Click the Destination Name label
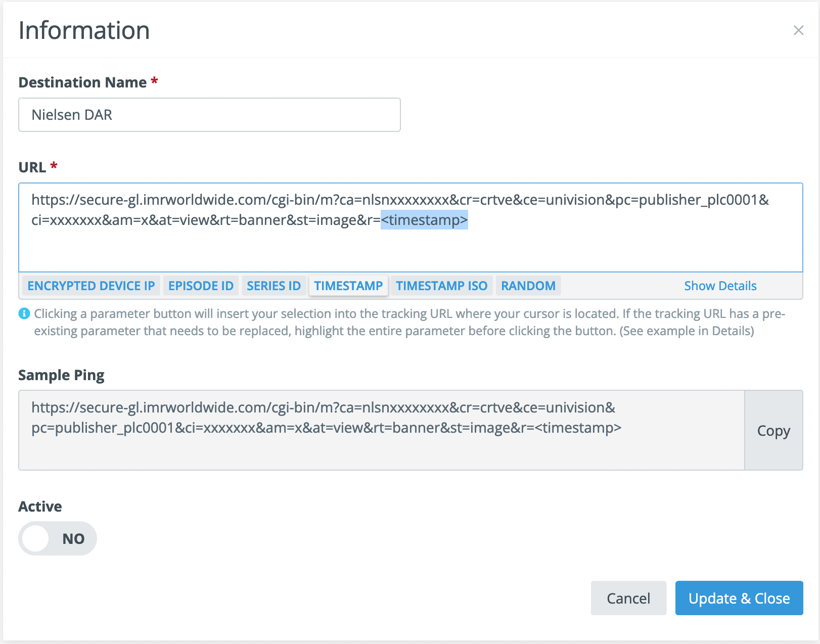Image resolution: width=820 pixels, height=644 pixels. click(x=82, y=82)
